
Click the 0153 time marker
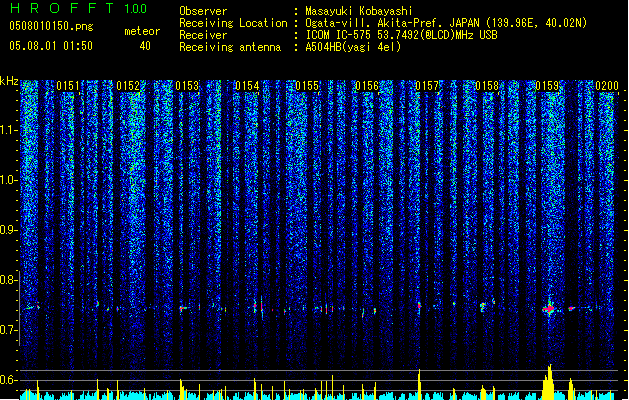click(187, 86)
